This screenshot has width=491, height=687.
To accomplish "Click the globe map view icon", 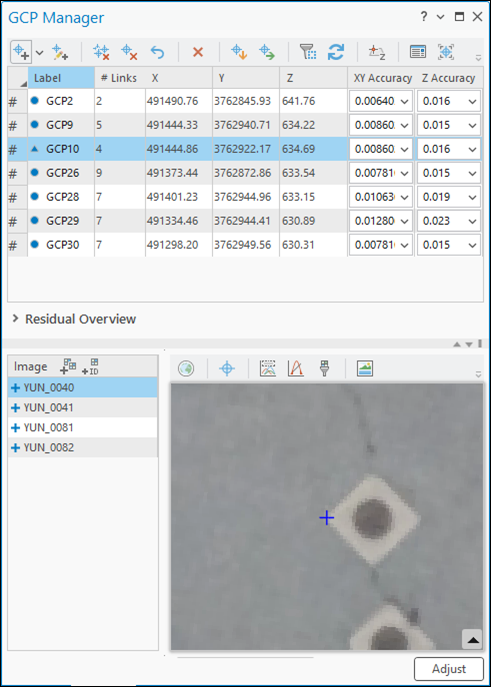I will coord(186,368).
